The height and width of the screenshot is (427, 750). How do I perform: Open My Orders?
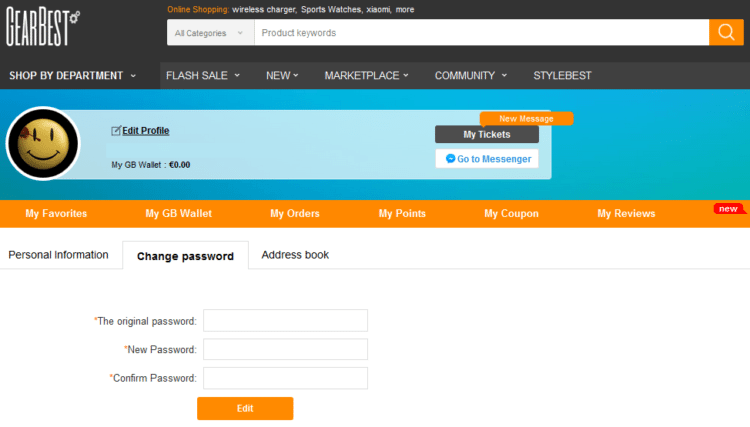click(295, 213)
